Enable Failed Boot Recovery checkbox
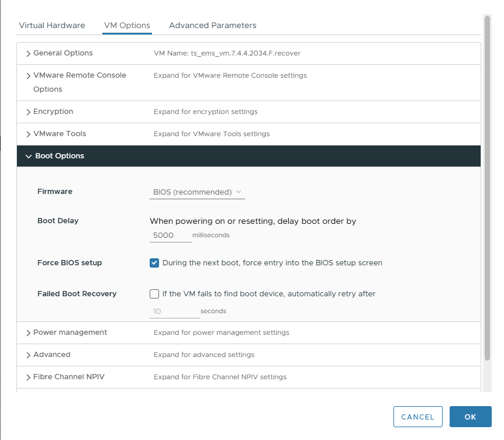This screenshot has width=504, height=440. pyautogui.click(x=154, y=294)
